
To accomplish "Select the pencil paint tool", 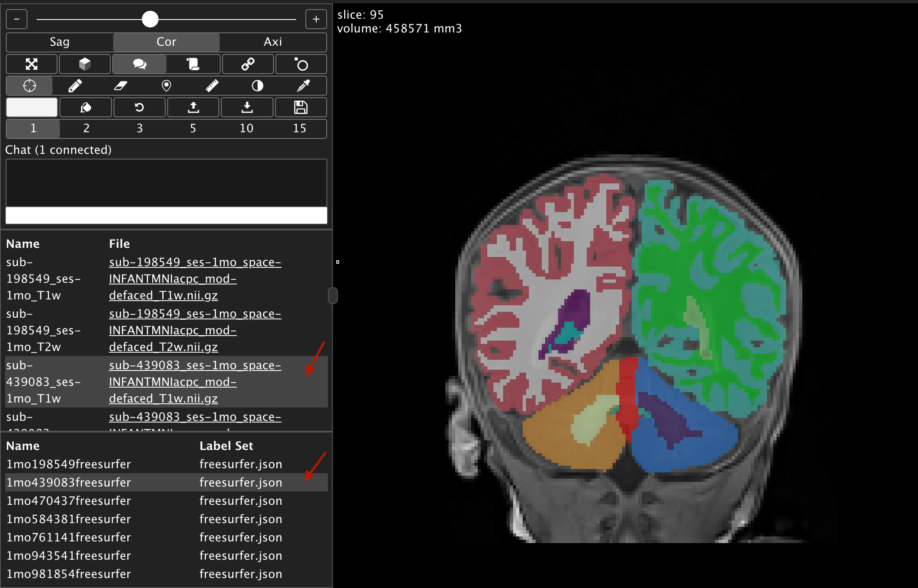I will 75,86.
